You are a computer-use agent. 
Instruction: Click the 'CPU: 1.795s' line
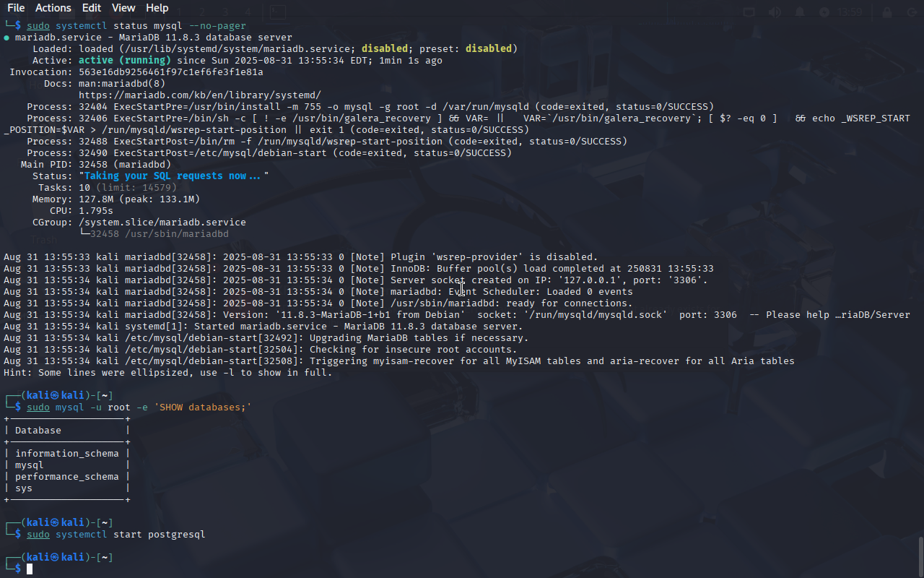(x=82, y=211)
